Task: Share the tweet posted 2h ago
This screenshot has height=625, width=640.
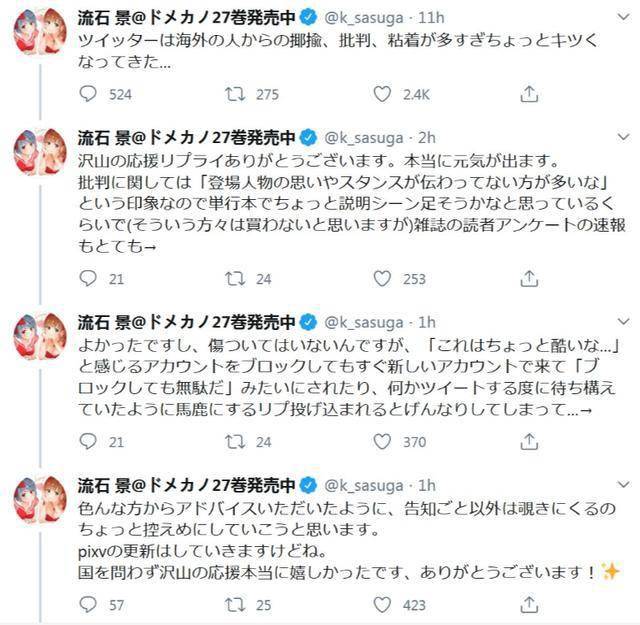Action: (527, 279)
